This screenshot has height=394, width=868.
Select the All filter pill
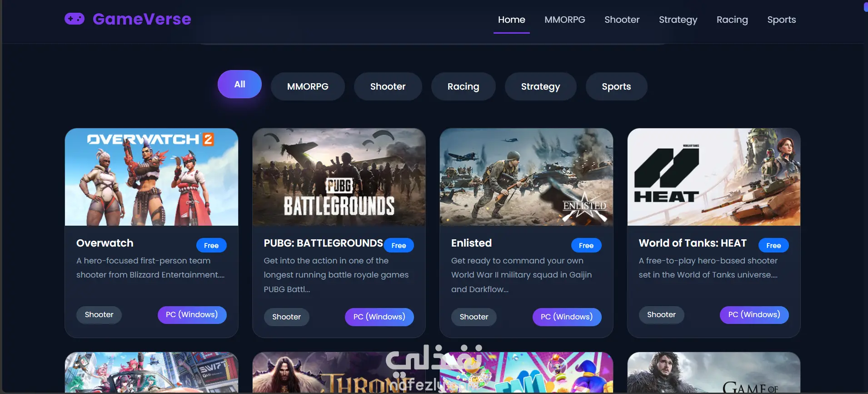[239, 84]
